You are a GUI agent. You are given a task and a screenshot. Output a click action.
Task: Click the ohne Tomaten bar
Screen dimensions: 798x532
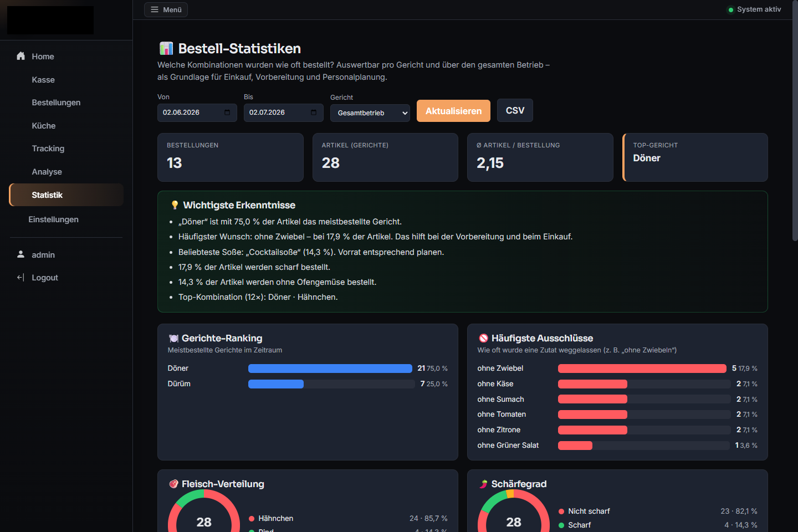[x=592, y=415]
